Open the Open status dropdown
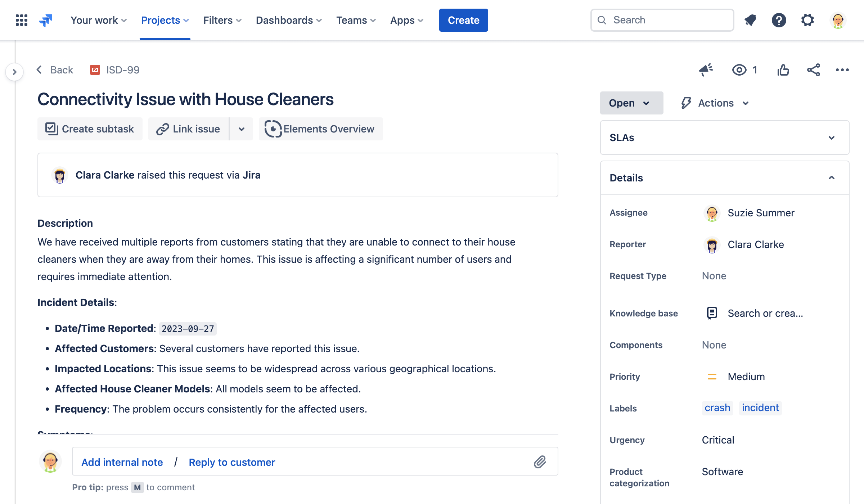Viewport: 864px width, 504px height. tap(629, 103)
